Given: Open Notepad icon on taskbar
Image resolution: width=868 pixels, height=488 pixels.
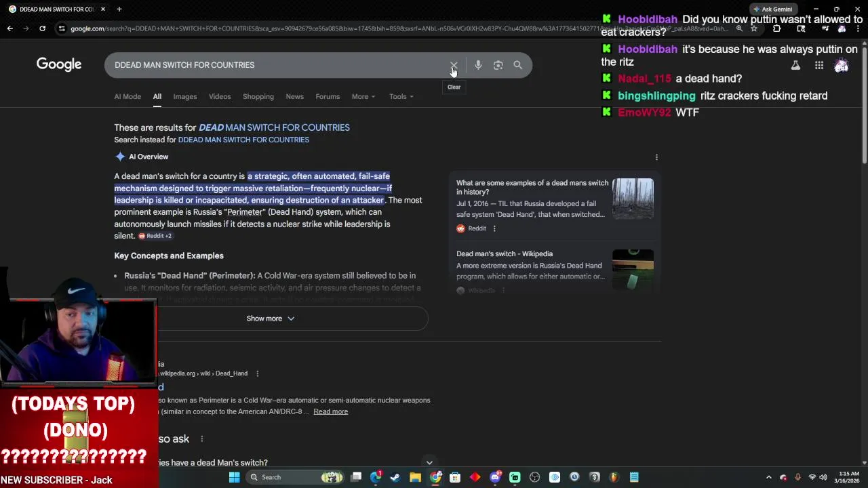Looking at the screenshot, I should pyautogui.click(x=634, y=477).
